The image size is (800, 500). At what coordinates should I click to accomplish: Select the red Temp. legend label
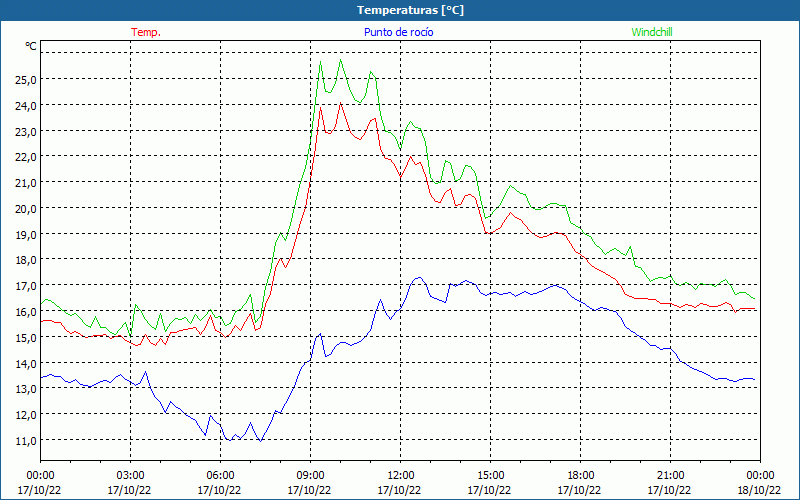[146, 32]
